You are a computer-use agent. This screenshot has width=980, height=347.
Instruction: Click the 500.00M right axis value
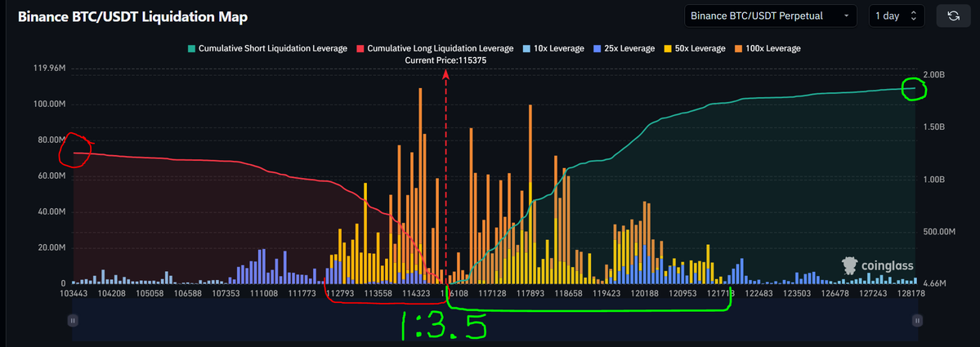pyautogui.click(x=938, y=232)
